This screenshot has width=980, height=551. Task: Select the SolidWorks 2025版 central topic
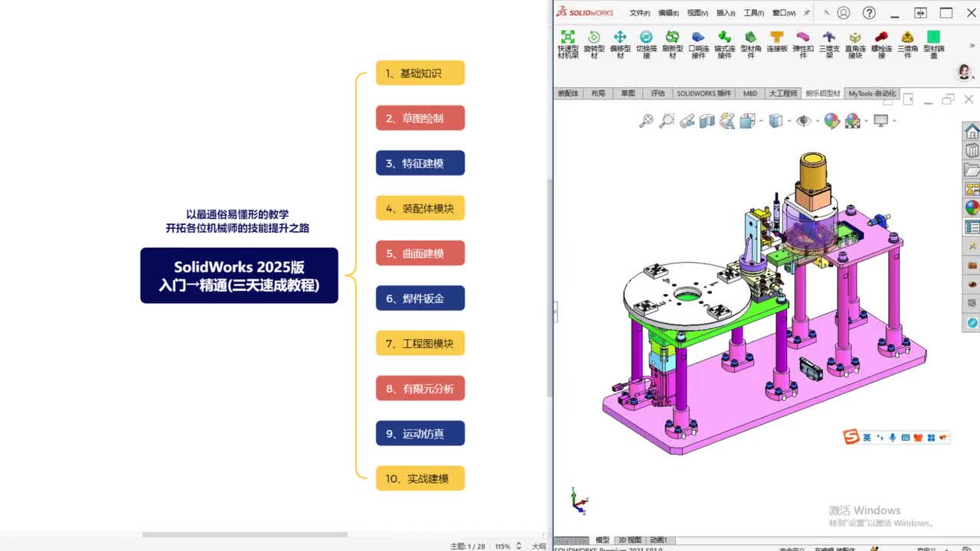click(239, 275)
